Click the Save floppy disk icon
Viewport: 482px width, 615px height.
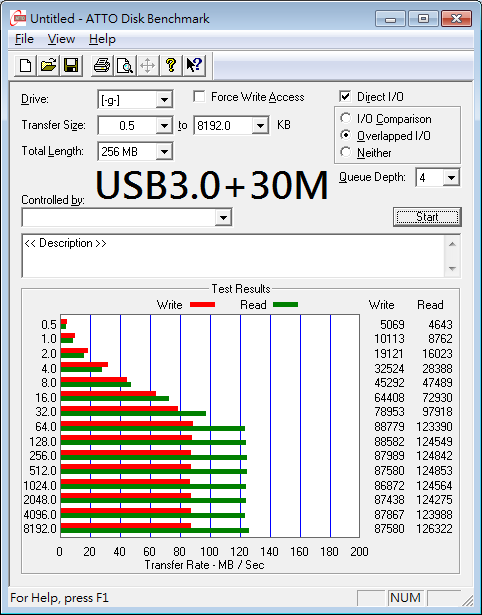tap(71, 66)
